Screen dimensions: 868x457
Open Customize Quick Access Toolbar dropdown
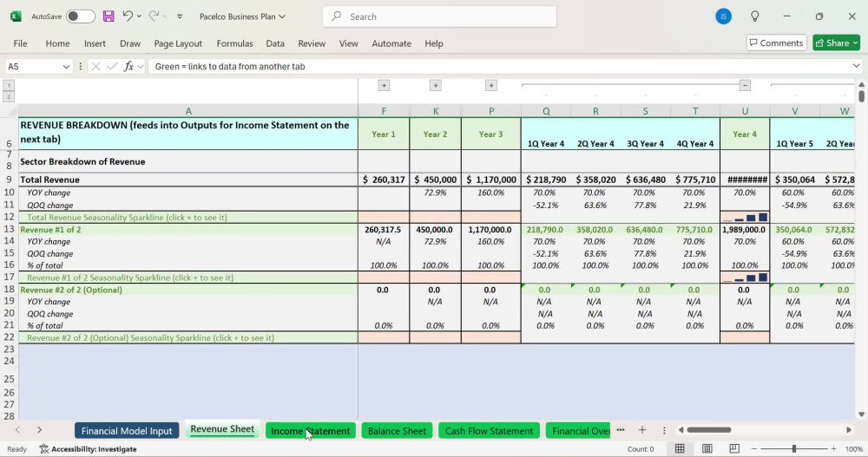pyautogui.click(x=180, y=16)
